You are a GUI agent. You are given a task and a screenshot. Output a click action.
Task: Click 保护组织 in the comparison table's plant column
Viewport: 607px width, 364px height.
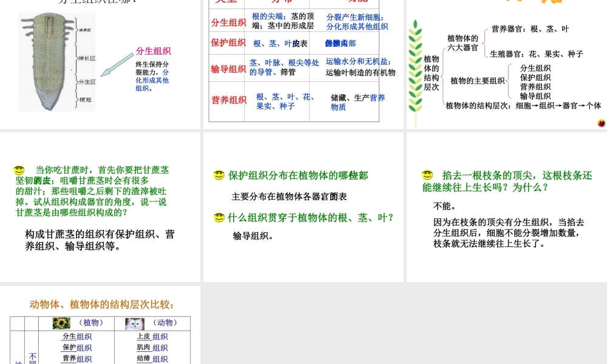77,348
